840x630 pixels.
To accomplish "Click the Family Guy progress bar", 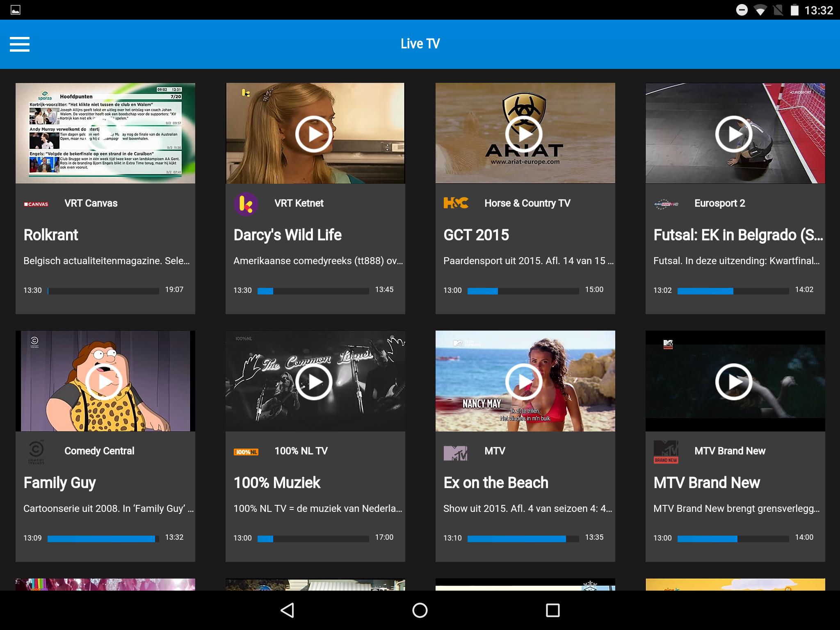I will pos(103,539).
